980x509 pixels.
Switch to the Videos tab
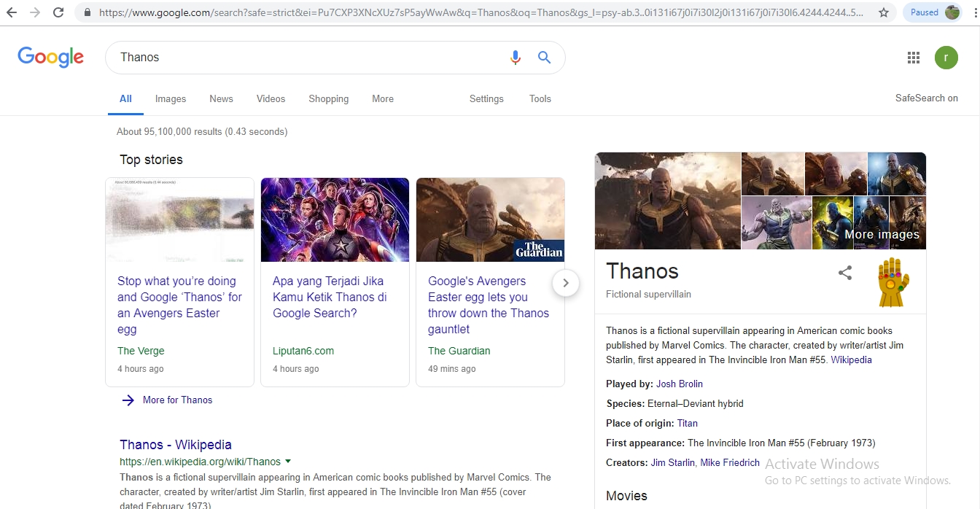point(271,98)
